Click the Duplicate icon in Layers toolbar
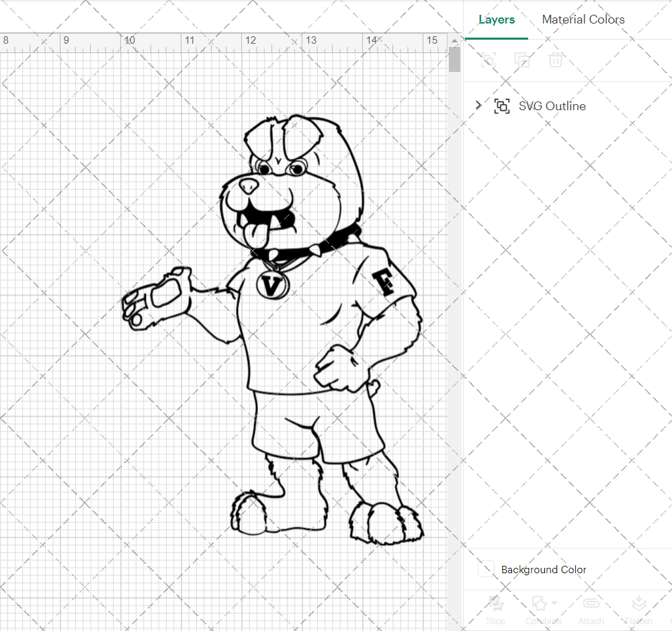 pyautogui.click(x=521, y=60)
